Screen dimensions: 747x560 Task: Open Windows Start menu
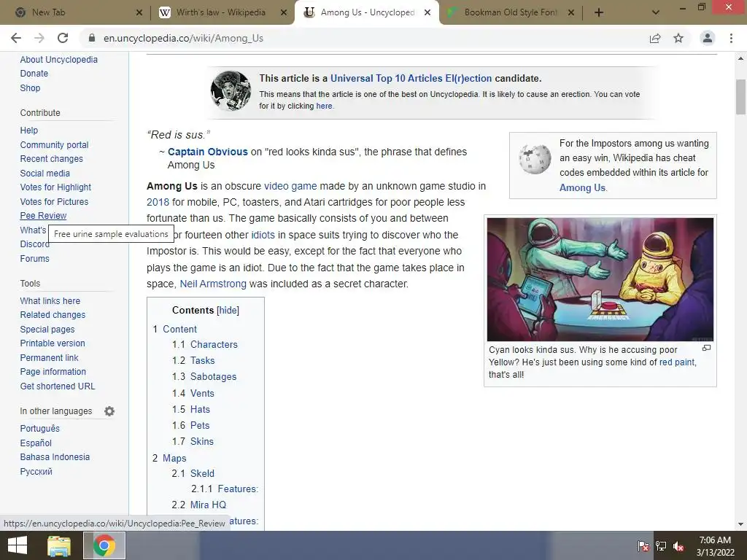[x=18, y=545]
